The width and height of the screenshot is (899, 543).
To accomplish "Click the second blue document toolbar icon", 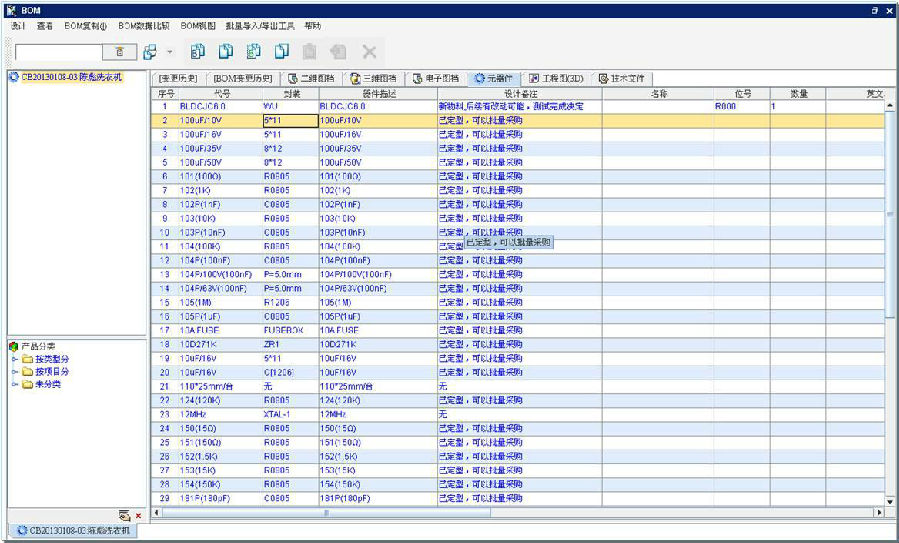I will [226, 51].
